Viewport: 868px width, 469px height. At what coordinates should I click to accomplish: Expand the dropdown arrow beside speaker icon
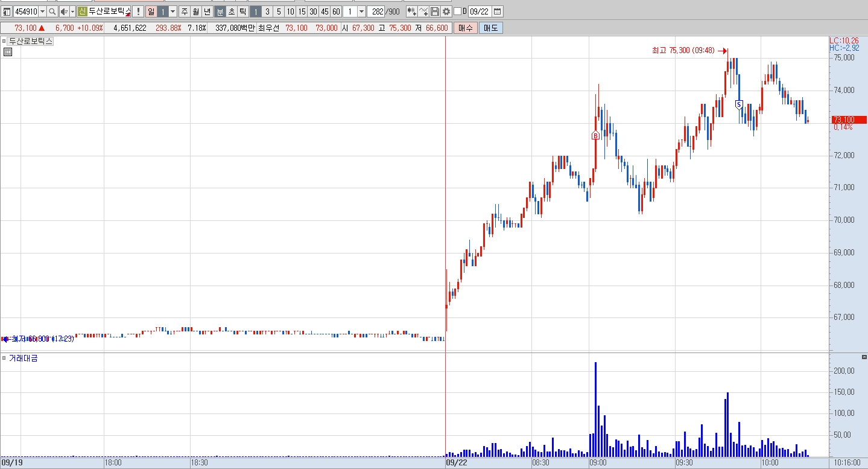72,11
